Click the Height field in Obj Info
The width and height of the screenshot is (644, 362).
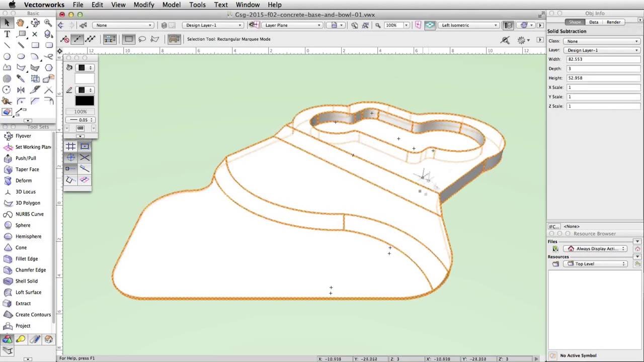(x=604, y=78)
